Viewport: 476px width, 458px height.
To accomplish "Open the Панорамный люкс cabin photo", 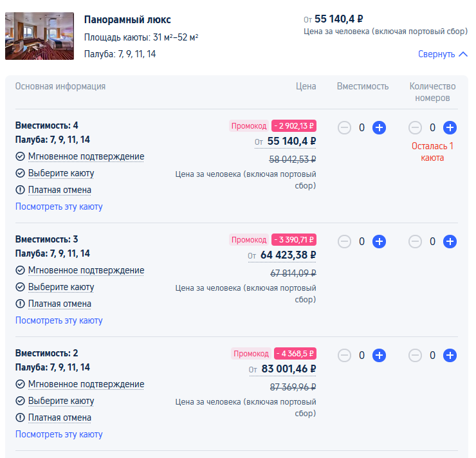I will pos(39,36).
